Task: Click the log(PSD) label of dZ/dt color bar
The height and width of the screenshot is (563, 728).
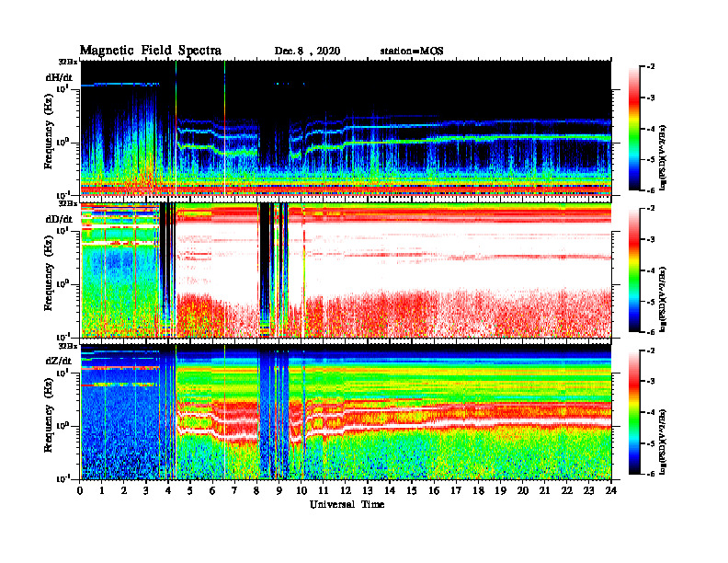Action: [x=663, y=442]
